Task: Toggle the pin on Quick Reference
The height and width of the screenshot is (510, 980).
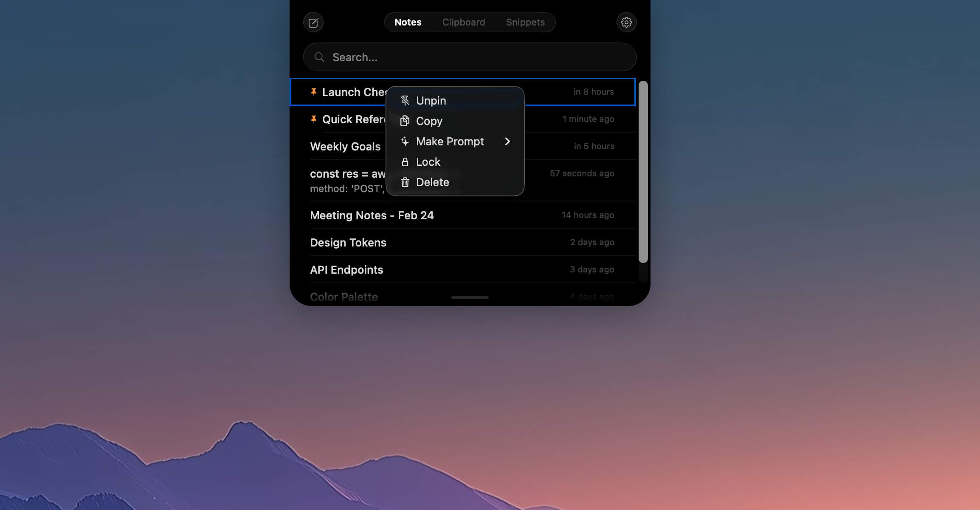Action: (x=313, y=119)
